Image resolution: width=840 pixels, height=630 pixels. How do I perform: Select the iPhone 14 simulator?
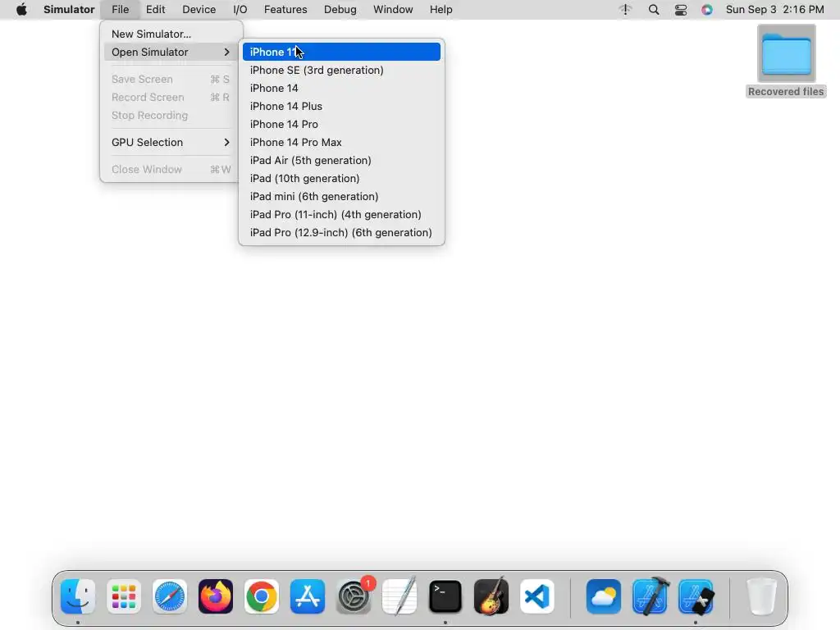coord(341,89)
